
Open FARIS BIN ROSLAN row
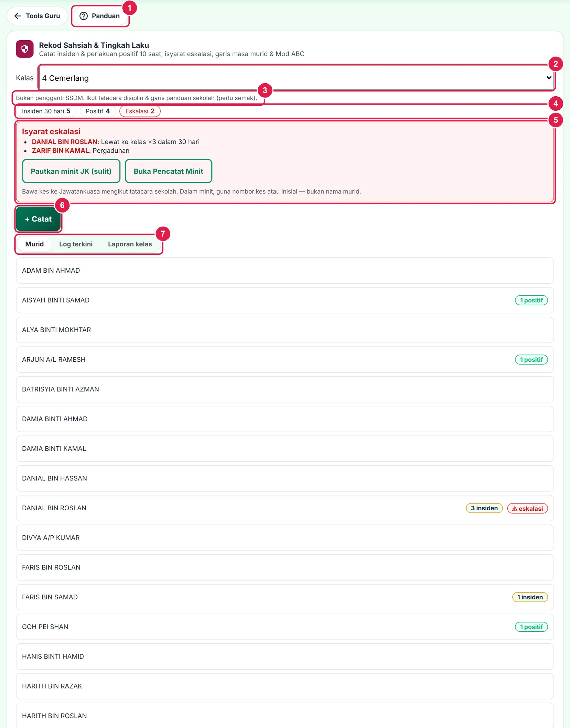pyautogui.click(x=285, y=567)
